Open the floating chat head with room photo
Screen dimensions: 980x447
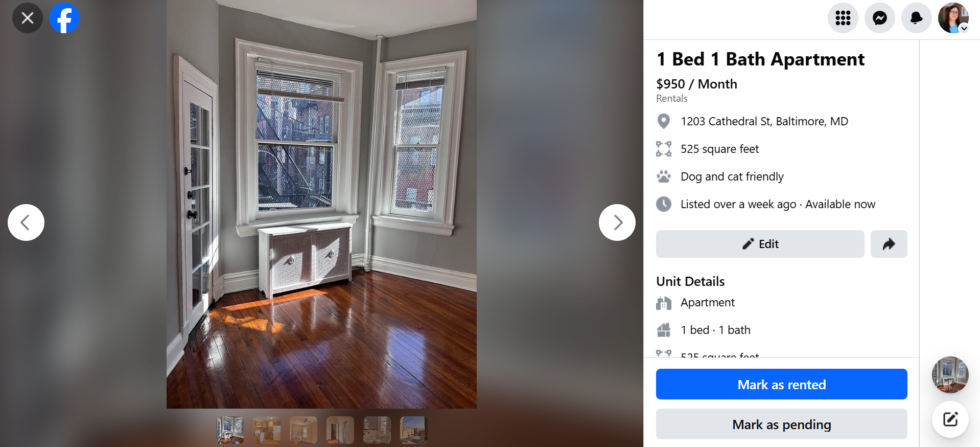pos(950,375)
